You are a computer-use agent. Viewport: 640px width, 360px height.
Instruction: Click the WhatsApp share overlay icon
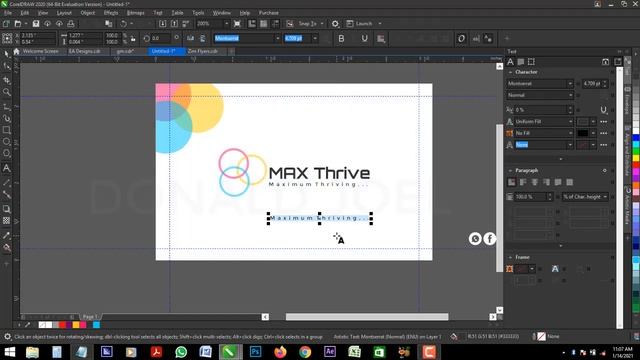pyautogui.click(x=475, y=238)
